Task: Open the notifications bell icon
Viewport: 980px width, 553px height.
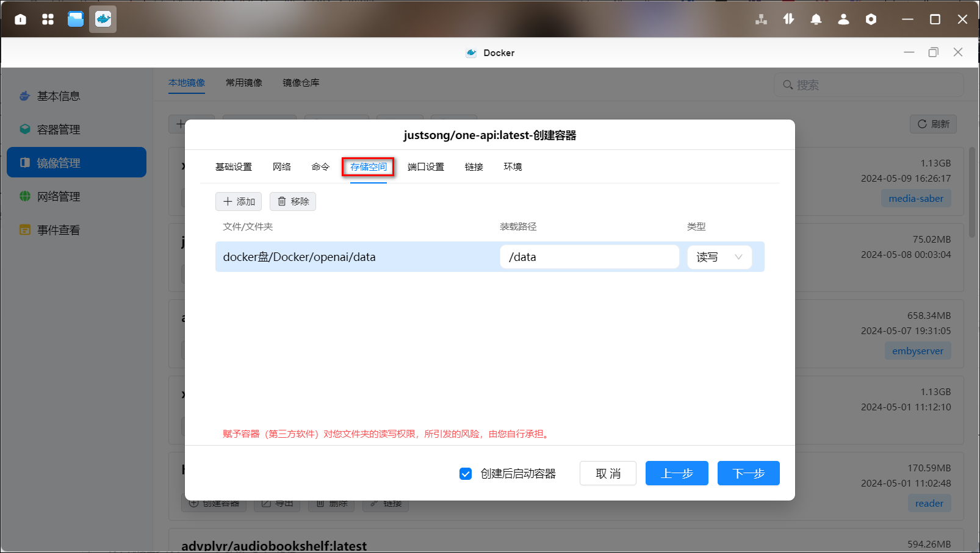Action: coord(816,20)
